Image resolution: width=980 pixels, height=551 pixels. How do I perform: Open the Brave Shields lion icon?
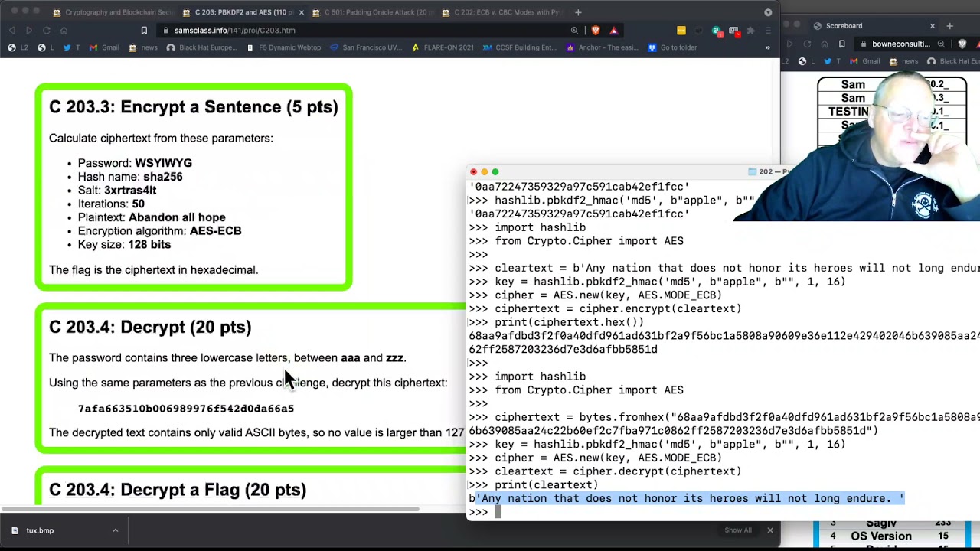point(596,31)
